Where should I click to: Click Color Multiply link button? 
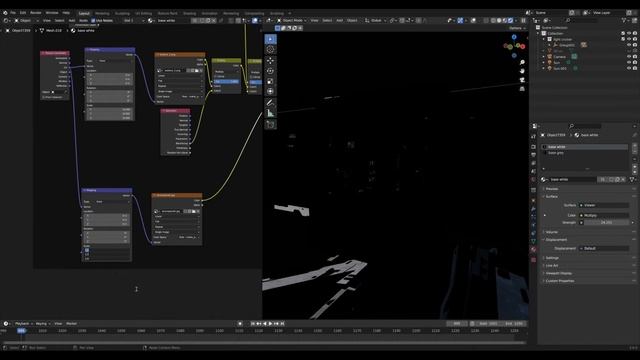(604, 216)
